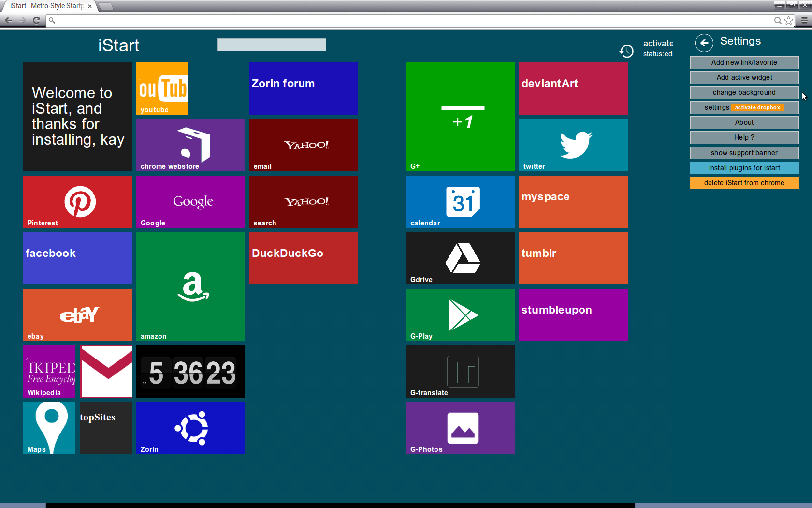The image size is (812, 508).
Task: Select change background option
Action: (x=744, y=92)
